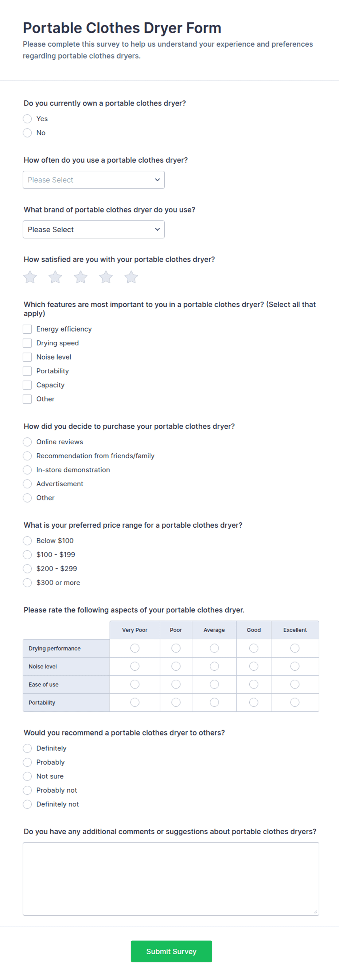Click the additional comments text area

[171, 879]
